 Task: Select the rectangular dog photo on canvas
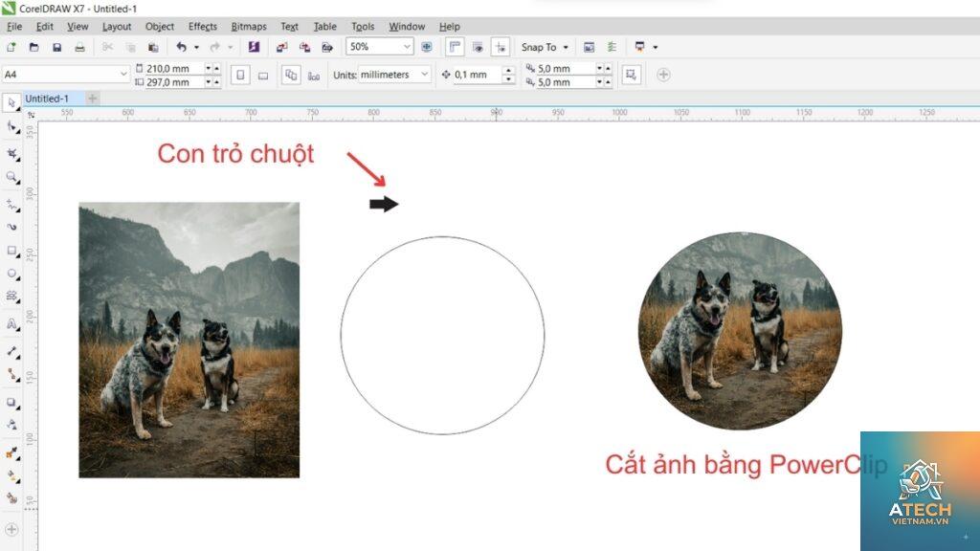189,340
